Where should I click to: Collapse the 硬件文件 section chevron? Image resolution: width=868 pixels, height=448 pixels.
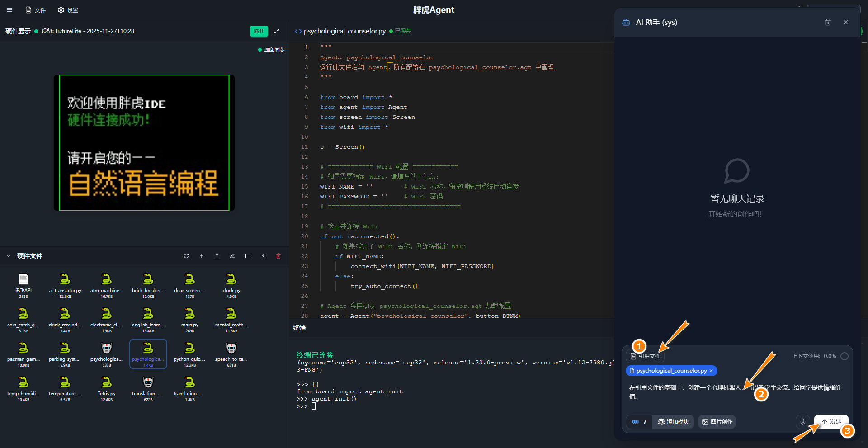coord(9,256)
